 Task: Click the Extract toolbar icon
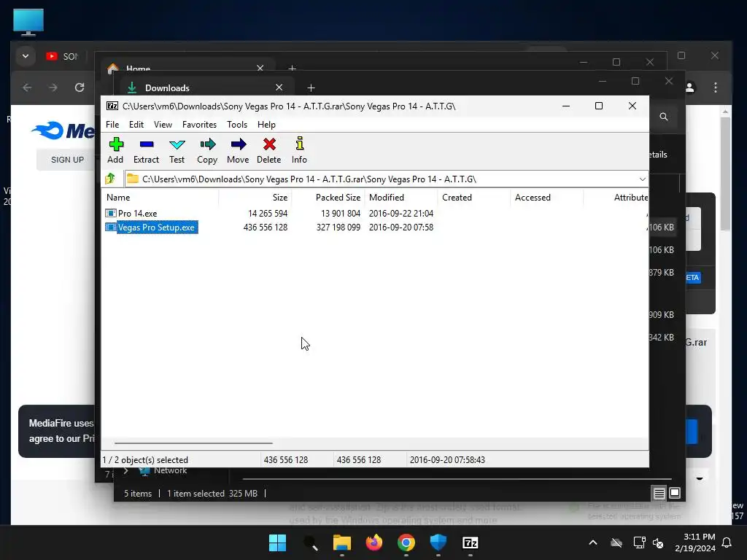coord(146,150)
